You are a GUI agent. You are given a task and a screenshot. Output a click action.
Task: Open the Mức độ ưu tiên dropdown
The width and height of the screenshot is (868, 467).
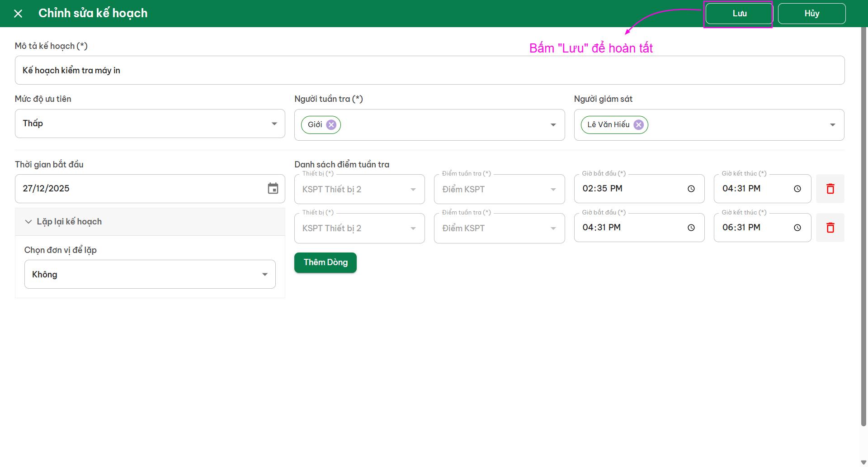pos(274,124)
